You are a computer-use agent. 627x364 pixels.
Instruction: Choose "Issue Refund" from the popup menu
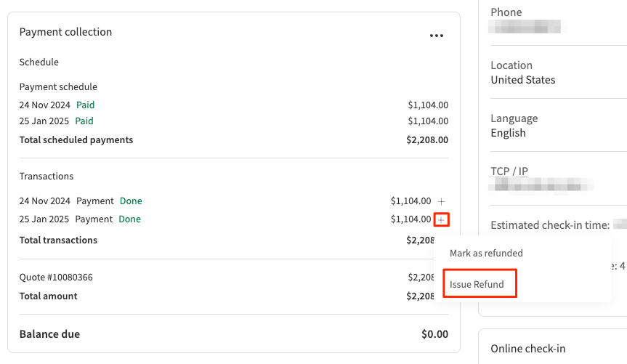click(477, 285)
